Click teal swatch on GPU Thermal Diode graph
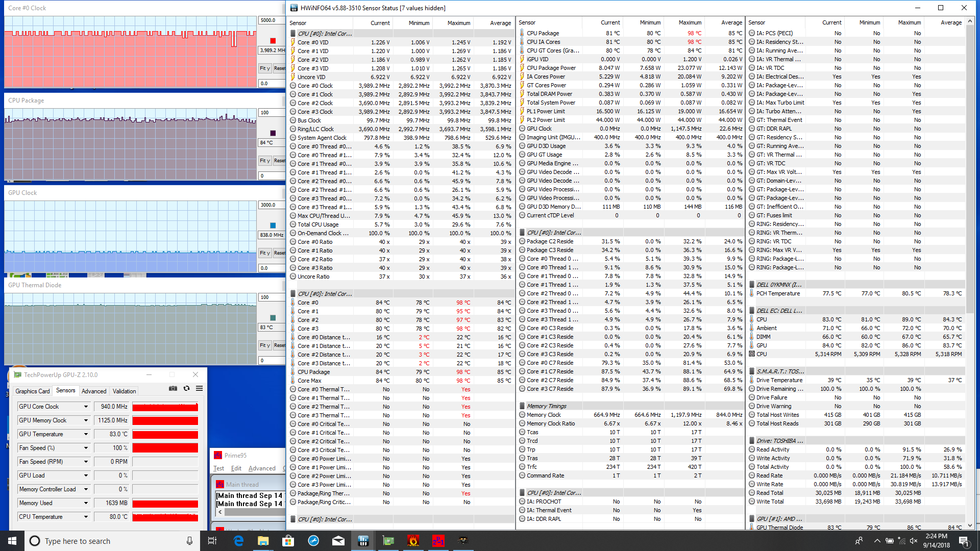 coord(273,318)
